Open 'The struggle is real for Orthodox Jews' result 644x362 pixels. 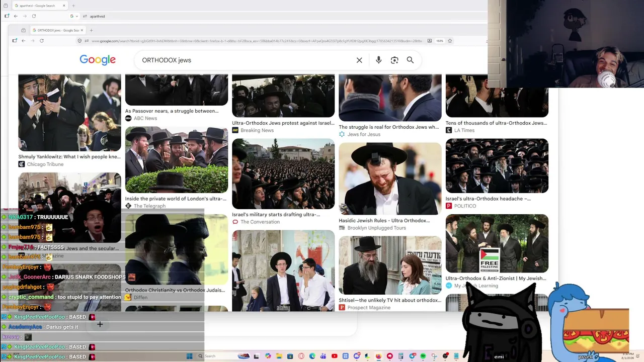click(x=388, y=127)
